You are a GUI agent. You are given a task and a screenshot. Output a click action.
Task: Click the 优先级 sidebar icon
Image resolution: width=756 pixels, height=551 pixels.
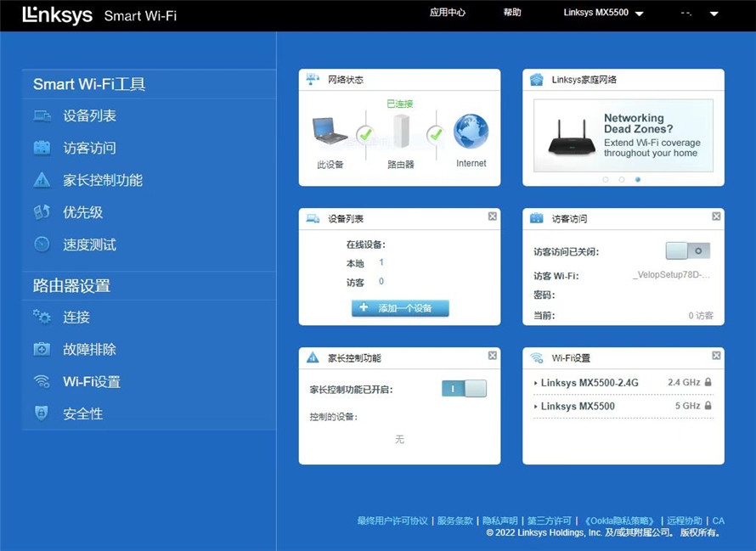tap(42, 212)
